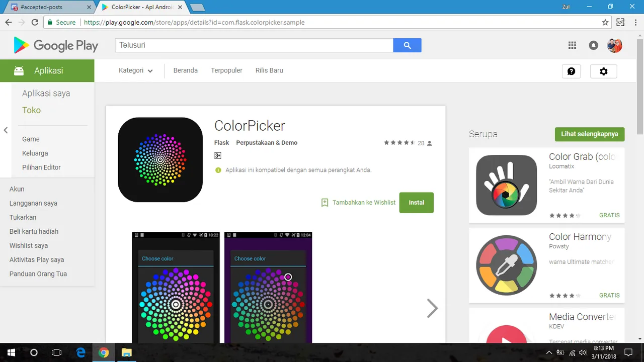Open the Google apps grid icon

(x=572, y=45)
